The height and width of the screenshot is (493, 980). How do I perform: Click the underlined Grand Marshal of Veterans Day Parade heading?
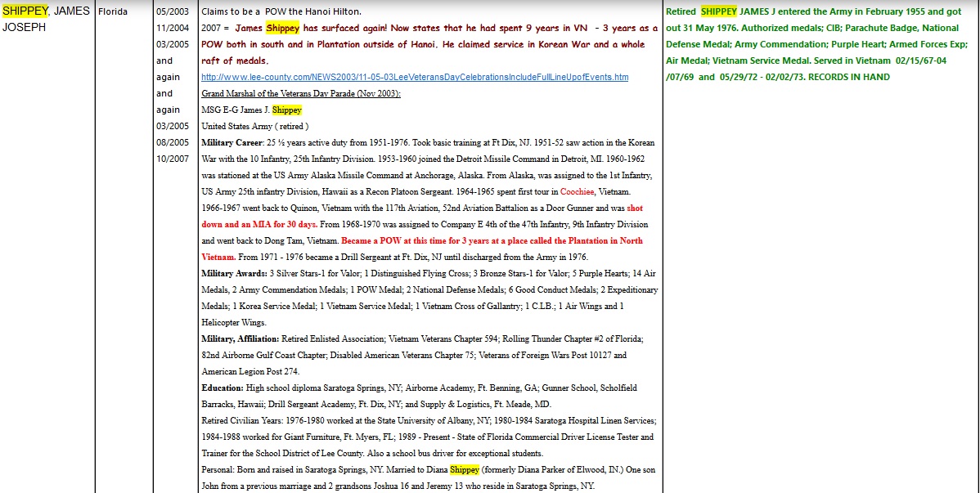[x=300, y=93]
